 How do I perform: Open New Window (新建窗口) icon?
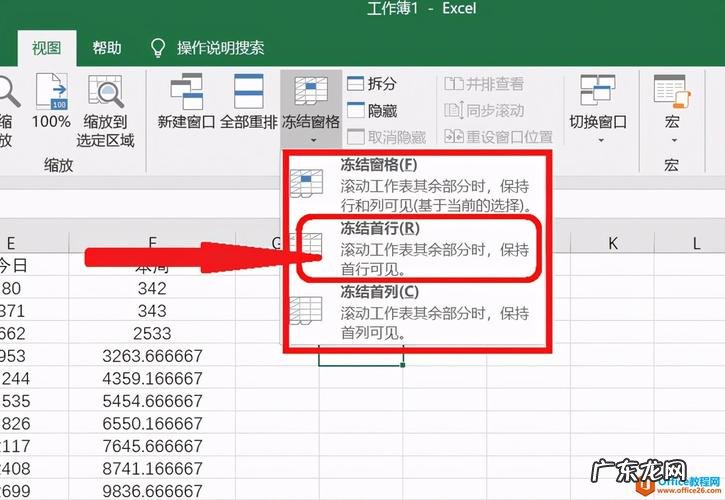click(x=187, y=93)
